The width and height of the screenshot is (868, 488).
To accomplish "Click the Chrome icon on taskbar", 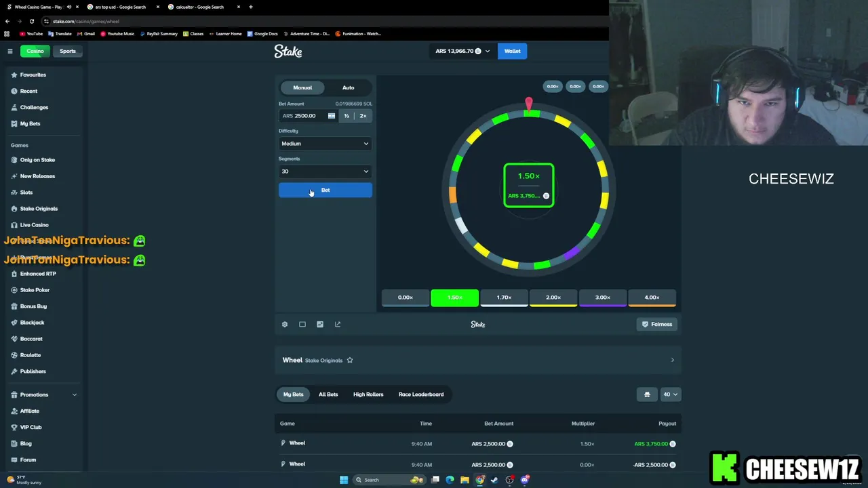I will pyautogui.click(x=480, y=480).
